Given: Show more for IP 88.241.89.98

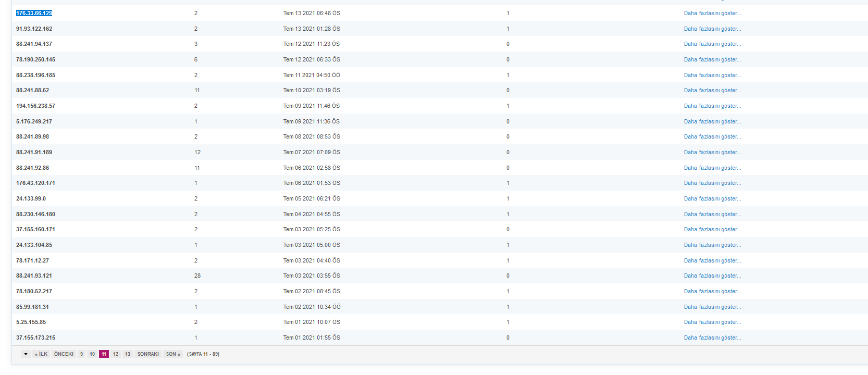Looking at the screenshot, I should (x=712, y=136).
